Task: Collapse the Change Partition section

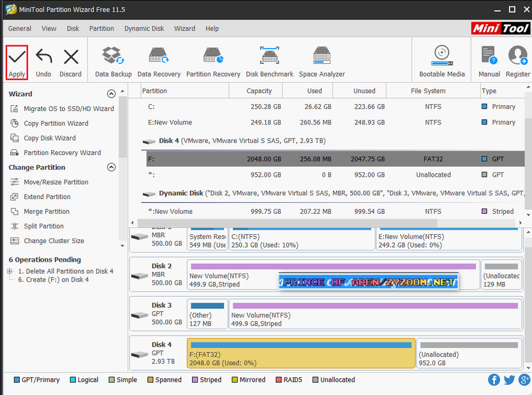Action: coord(111,167)
